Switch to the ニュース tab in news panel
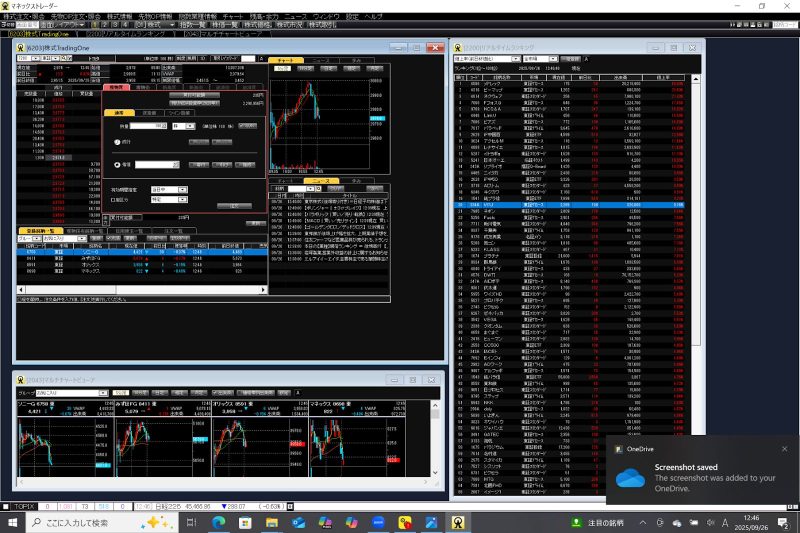 [320, 181]
